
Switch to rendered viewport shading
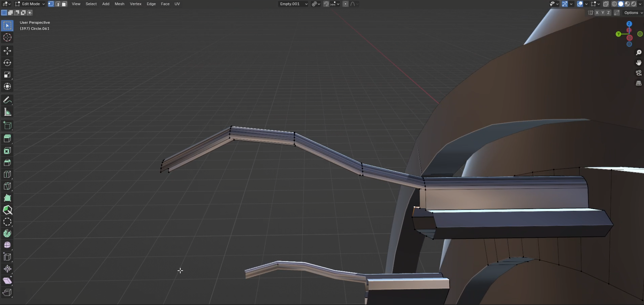633,4
